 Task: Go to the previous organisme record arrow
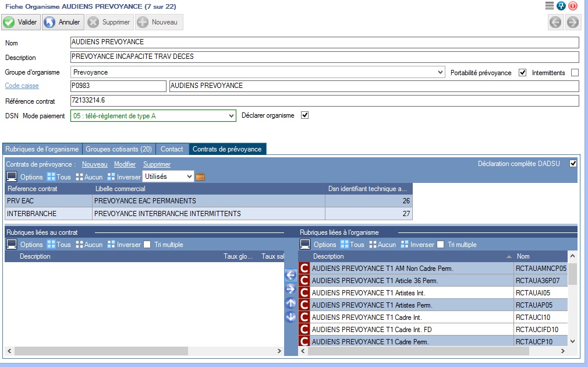pos(555,23)
